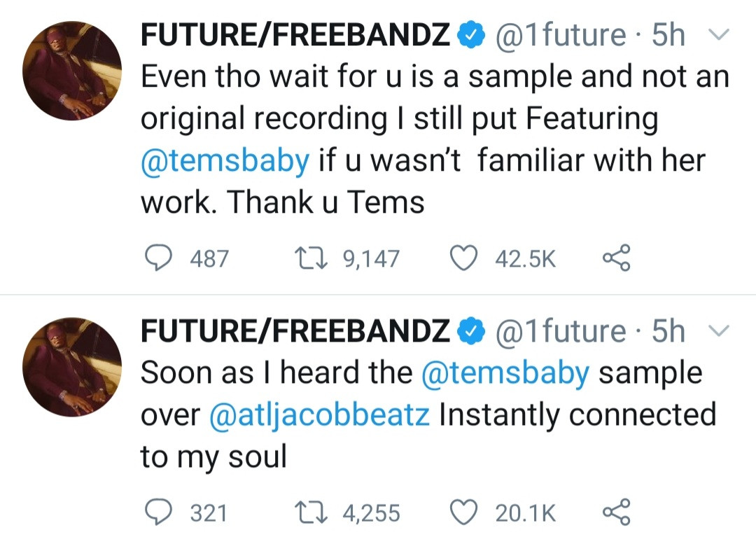Open the first tweet's dropdown arrow menu
The height and width of the screenshot is (544, 756).
(x=720, y=35)
